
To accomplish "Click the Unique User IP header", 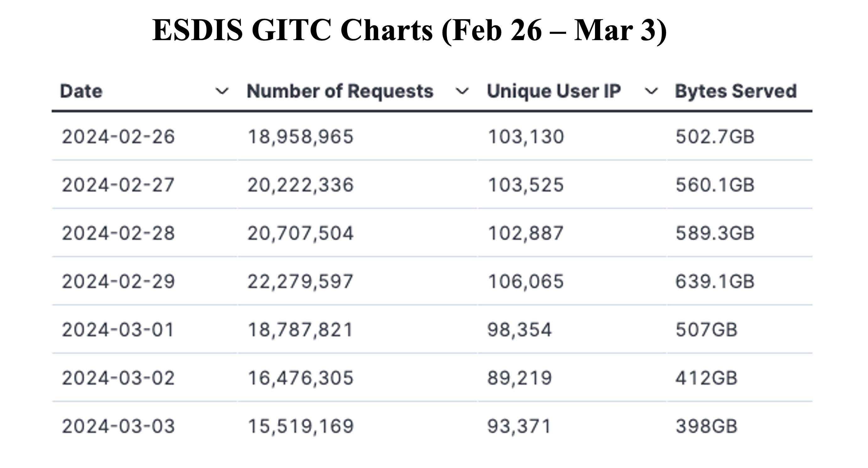I will click(x=554, y=92).
